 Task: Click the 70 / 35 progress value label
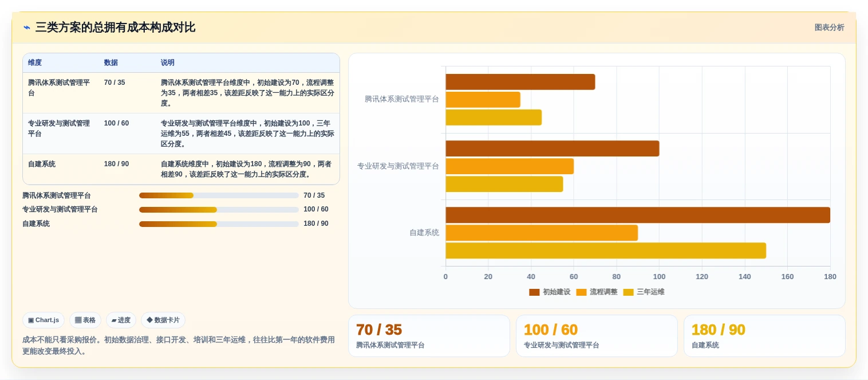[x=314, y=195]
